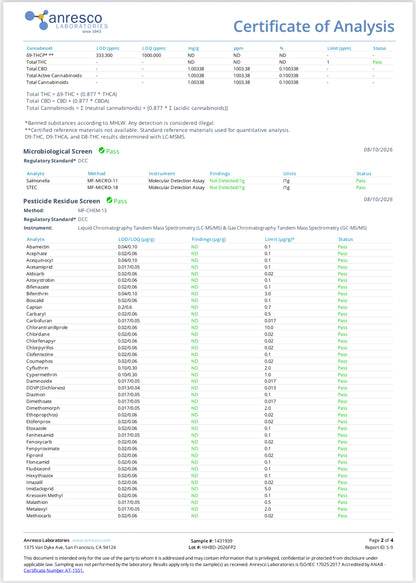Click the Lot # HHBD-2026FP2 text
The height and width of the screenshot is (583, 416).
pos(212,548)
